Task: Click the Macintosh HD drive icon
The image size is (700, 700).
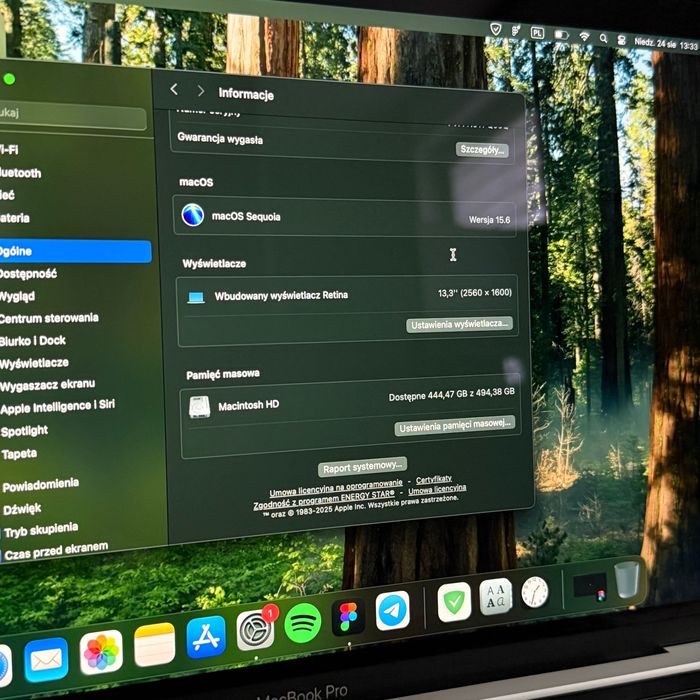Action: (x=200, y=407)
